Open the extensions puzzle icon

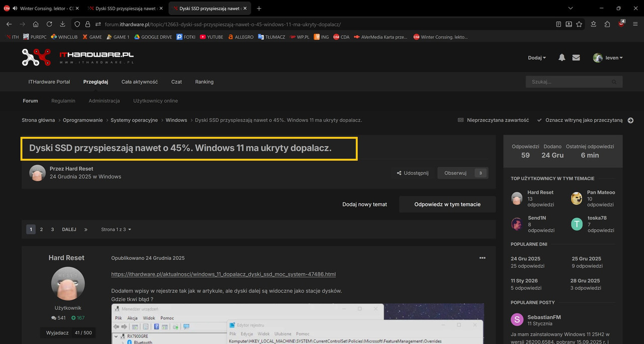click(x=607, y=24)
